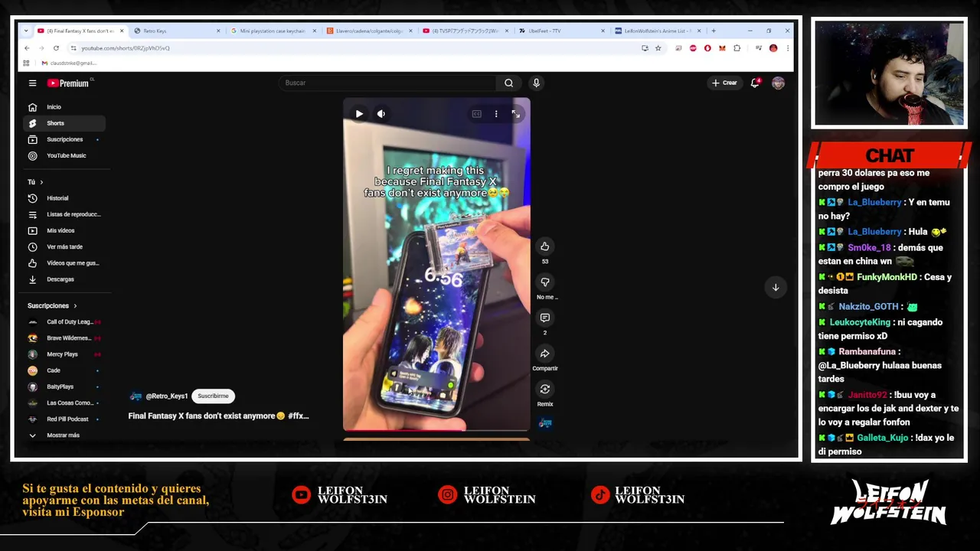Open the notifications bell
The image size is (980, 551).
click(x=755, y=83)
